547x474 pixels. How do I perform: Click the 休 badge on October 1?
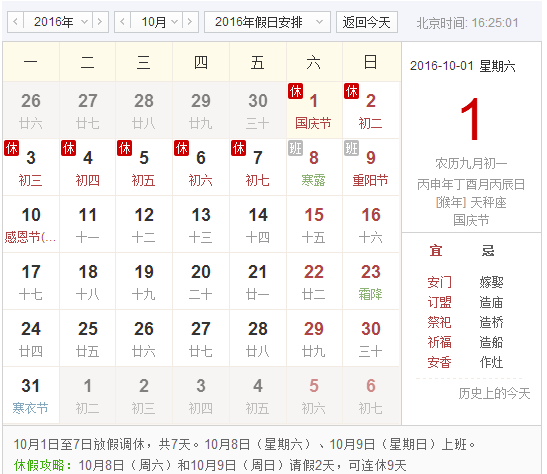coord(295,91)
